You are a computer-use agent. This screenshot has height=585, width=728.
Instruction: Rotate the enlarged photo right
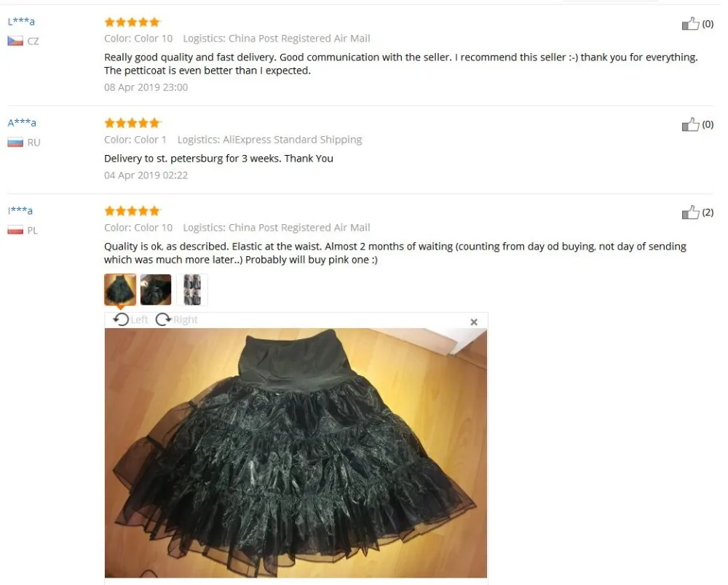click(176, 319)
